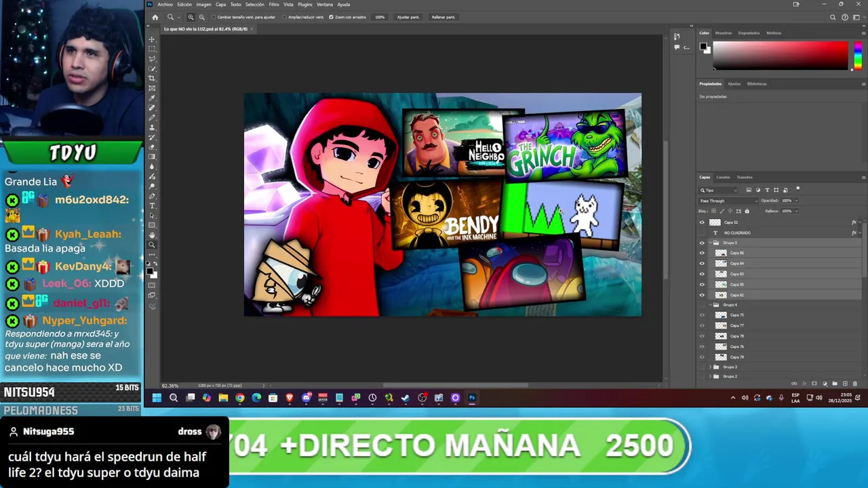Collapse the Grupo 4 group
Viewport: 868px width, 488px height.
[709, 305]
